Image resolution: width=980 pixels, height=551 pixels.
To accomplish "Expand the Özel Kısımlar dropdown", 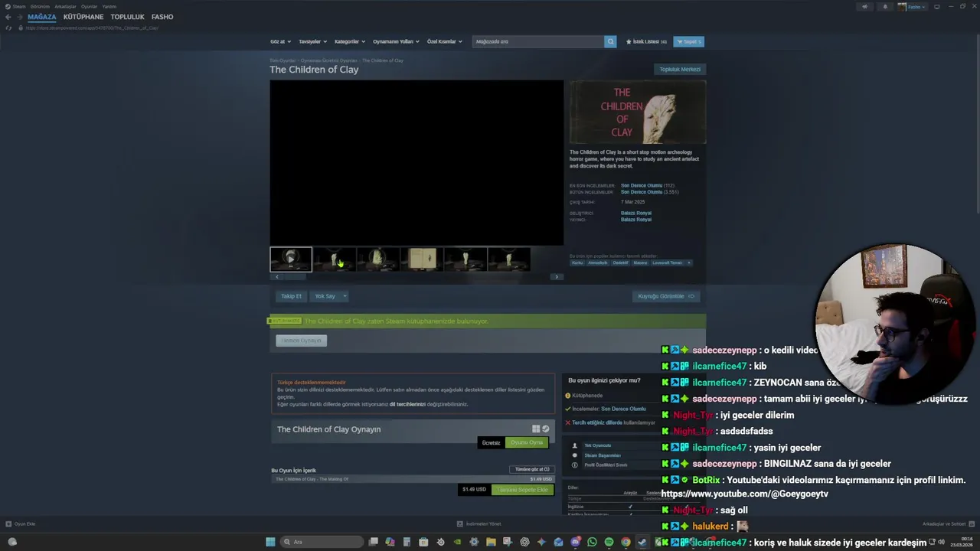I will click(444, 41).
